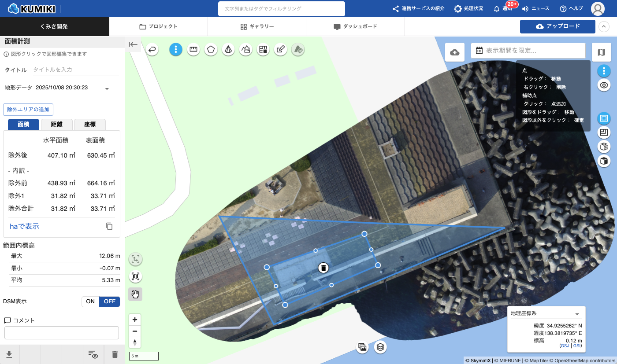
Task: Click the haで表示 link
Action: 25,226
